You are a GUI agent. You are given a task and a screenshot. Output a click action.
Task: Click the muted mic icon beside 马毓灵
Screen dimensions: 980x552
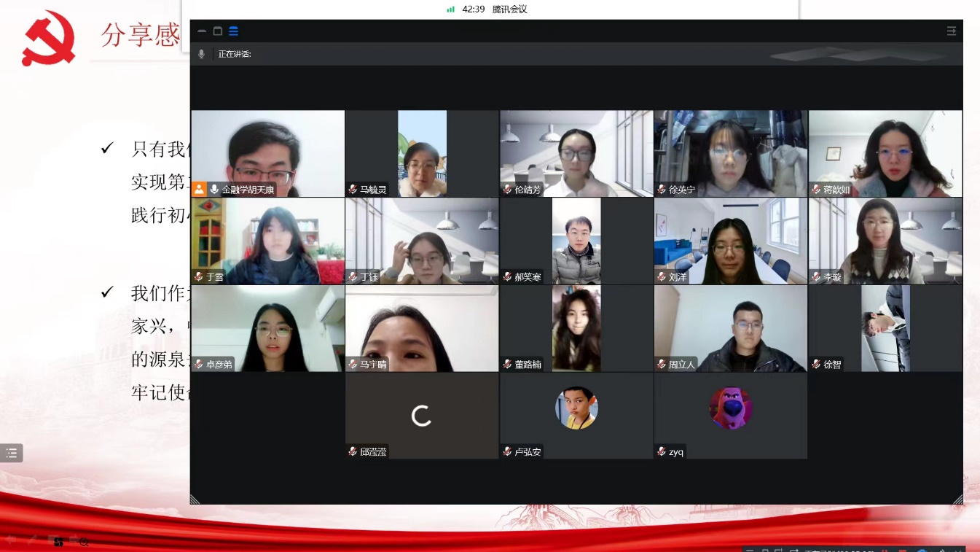353,190
